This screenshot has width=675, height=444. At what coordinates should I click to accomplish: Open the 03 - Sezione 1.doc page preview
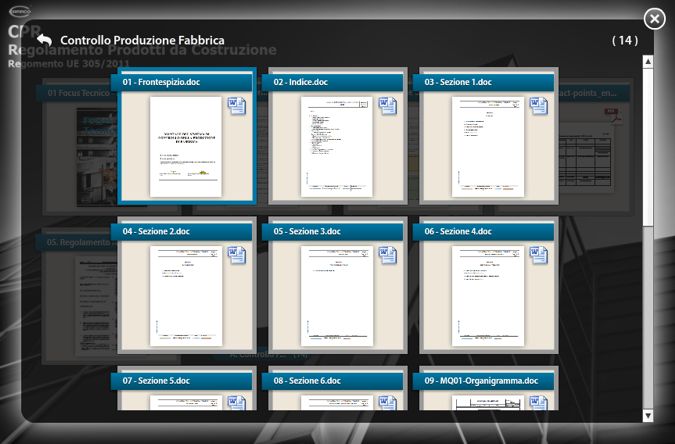tap(487, 146)
